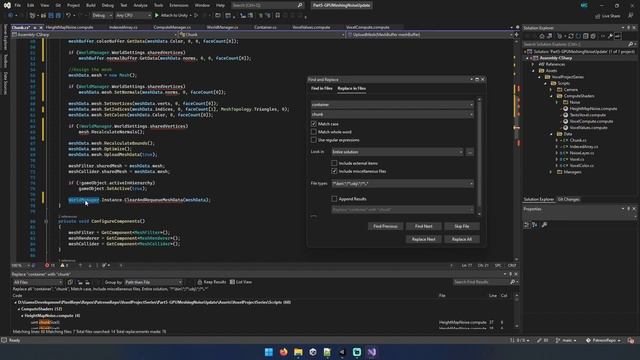Click the Find Next button
Image resolution: width=640 pixels, height=360 pixels.
click(423, 226)
